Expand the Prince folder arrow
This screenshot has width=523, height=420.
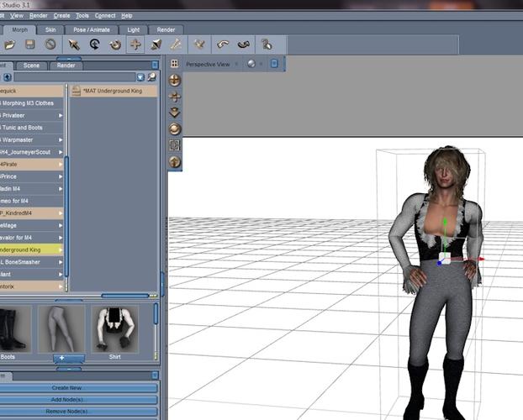click(x=61, y=176)
